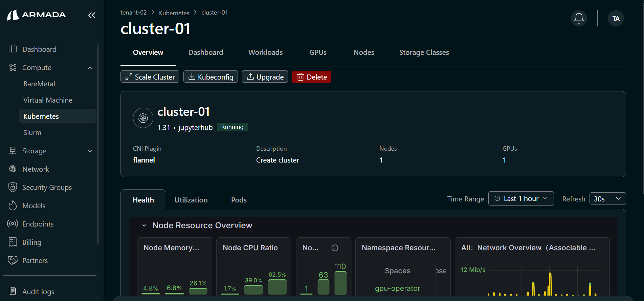Collapse the Compute section chevron
644x301 pixels.
[90, 68]
